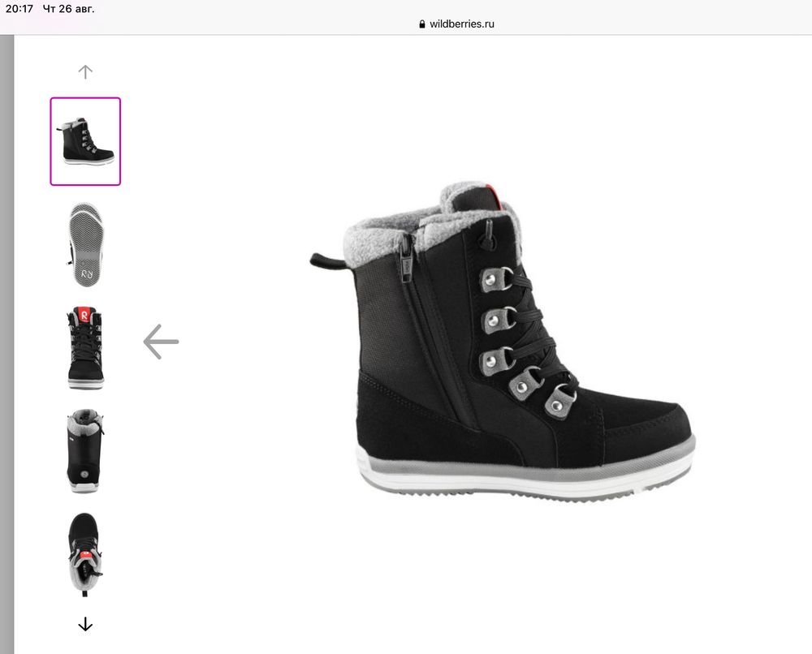Select the back-view boot thumbnail

coord(85,450)
